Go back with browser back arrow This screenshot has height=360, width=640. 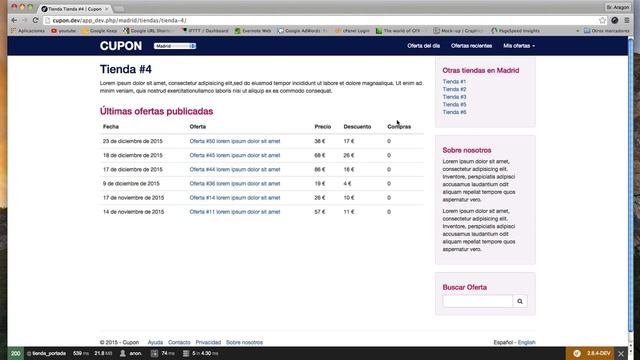(14, 20)
